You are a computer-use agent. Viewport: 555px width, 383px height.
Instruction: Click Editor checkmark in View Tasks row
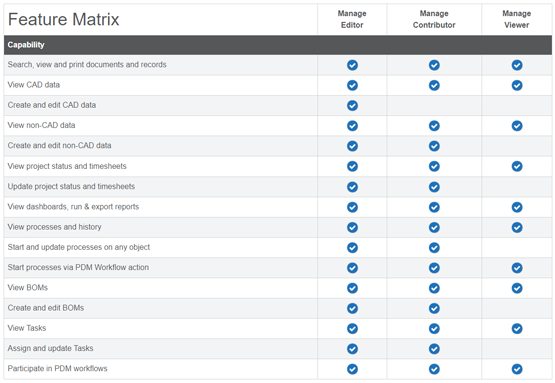pos(352,328)
